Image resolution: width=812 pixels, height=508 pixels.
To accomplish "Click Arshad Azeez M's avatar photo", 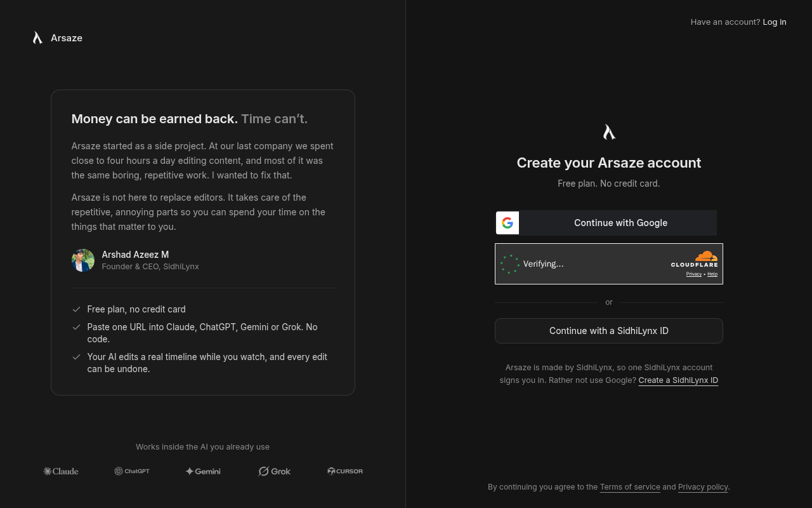I will 83,260.
